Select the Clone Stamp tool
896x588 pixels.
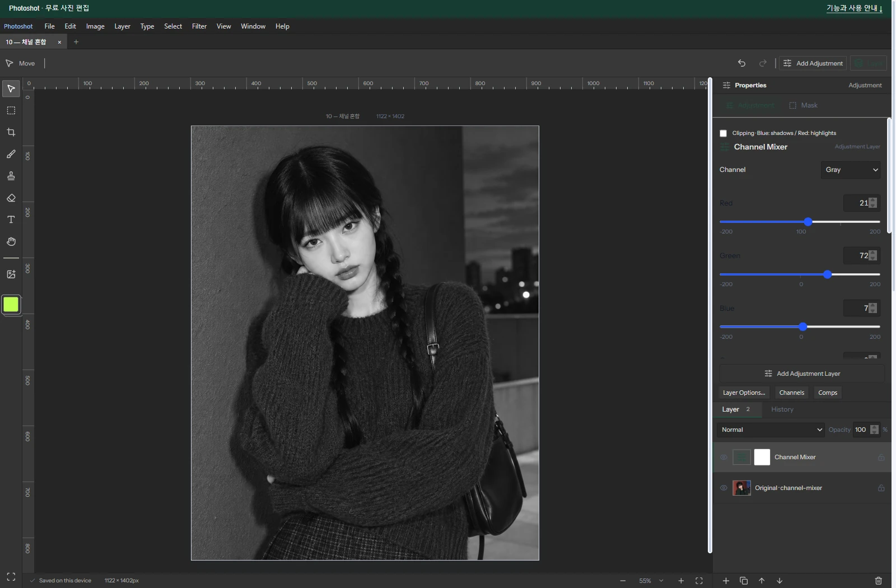click(x=11, y=176)
